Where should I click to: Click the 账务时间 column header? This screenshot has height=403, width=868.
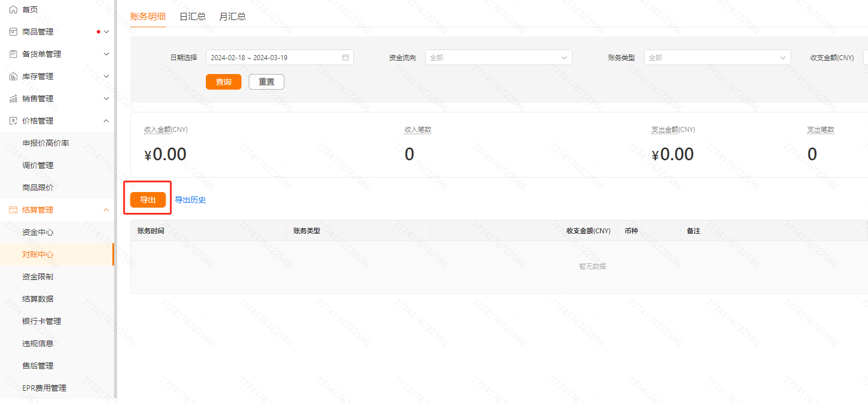[151, 230]
